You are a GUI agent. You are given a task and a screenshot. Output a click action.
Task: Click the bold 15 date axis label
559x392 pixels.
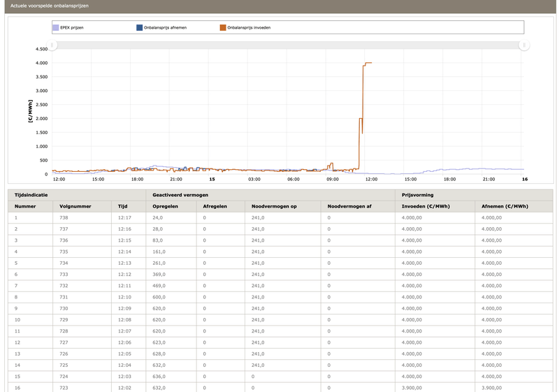pos(212,180)
